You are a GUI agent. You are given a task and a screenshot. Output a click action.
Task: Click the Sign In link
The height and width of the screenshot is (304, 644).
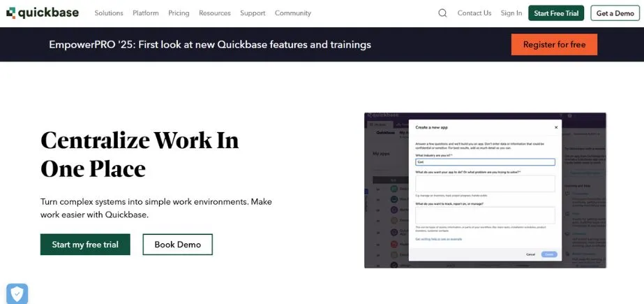tap(511, 13)
